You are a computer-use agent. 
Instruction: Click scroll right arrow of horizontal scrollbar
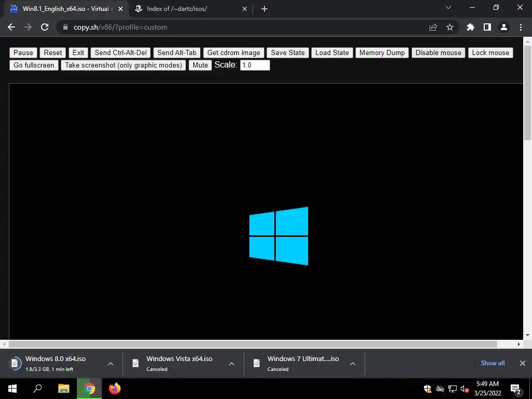click(x=519, y=344)
